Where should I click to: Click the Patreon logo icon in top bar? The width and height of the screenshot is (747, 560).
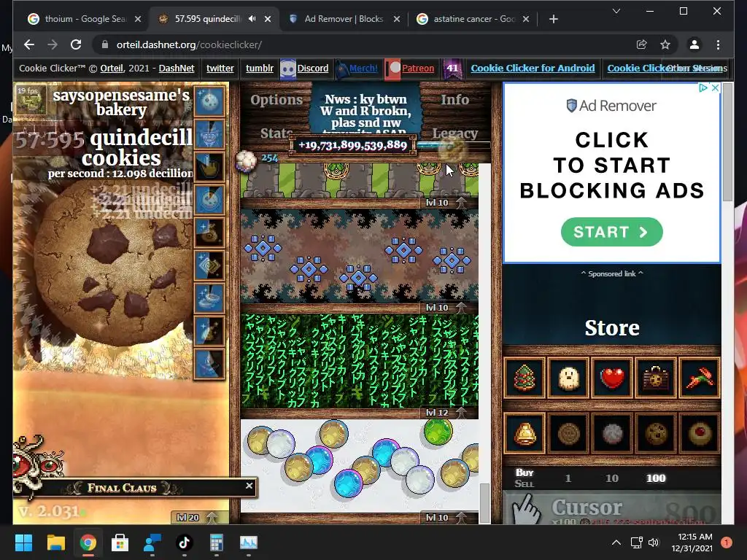393,69
